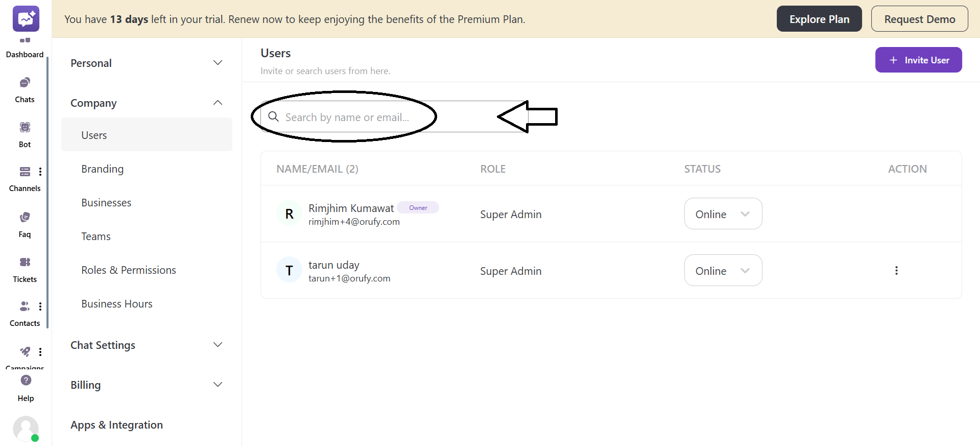Viewport: 980px width, 448px height.
Task: Open Campaigns more-options dots
Action: coord(40,351)
